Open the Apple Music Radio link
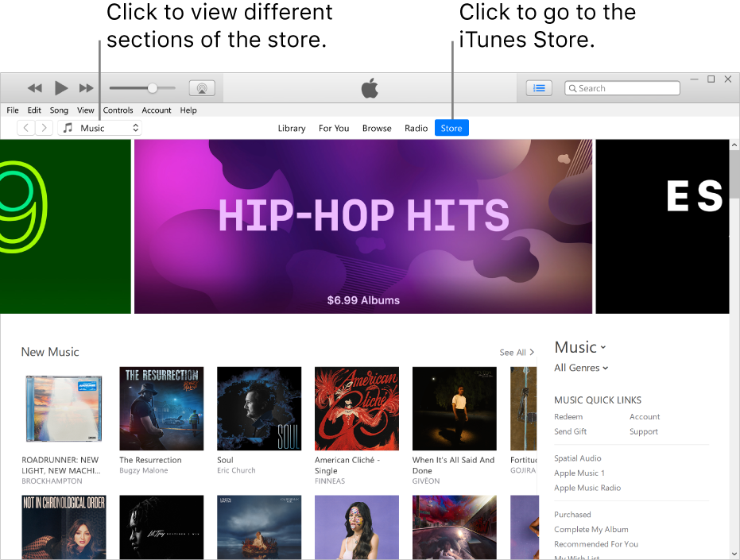Image resolution: width=740 pixels, height=560 pixels. [587, 488]
